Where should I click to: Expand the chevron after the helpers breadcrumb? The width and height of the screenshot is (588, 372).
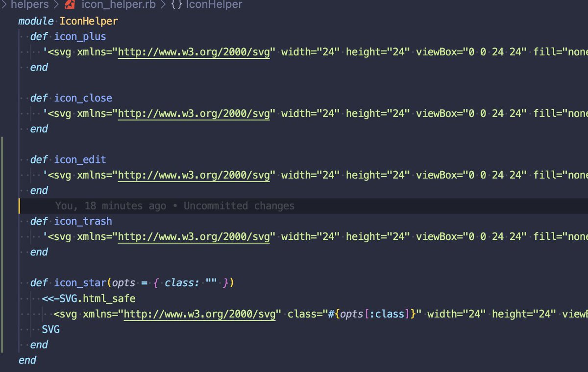pyautogui.click(x=57, y=5)
